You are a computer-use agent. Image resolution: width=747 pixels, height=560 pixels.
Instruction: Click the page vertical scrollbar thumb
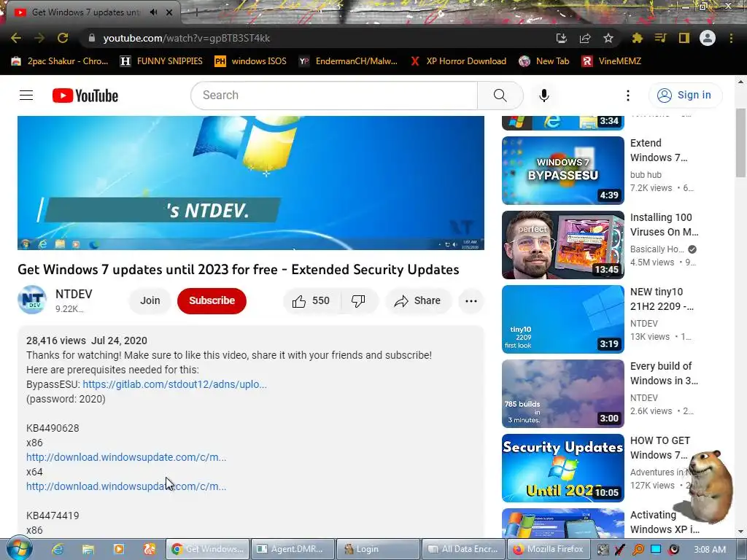[x=741, y=142]
